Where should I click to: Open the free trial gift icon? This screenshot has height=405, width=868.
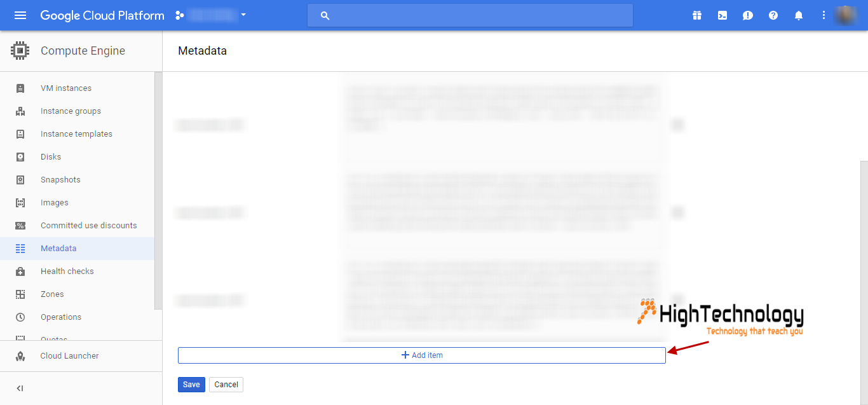pos(697,15)
